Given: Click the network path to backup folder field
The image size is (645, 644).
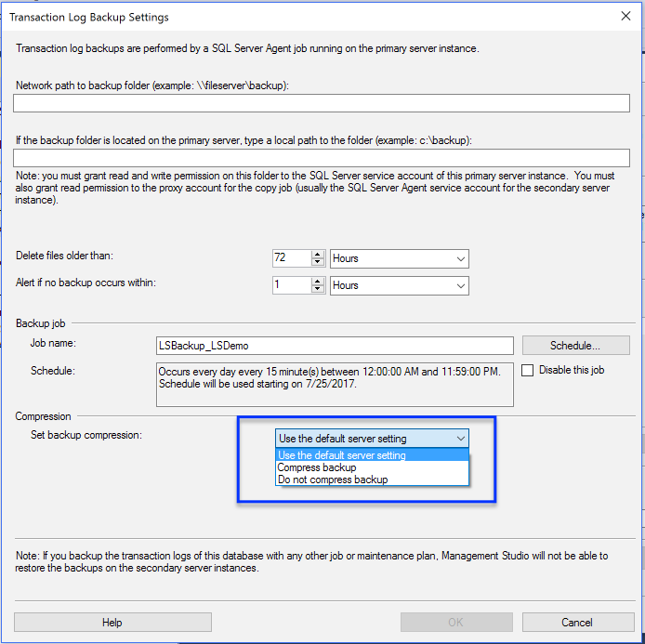Looking at the screenshot, I should click(x=322, y=103).
